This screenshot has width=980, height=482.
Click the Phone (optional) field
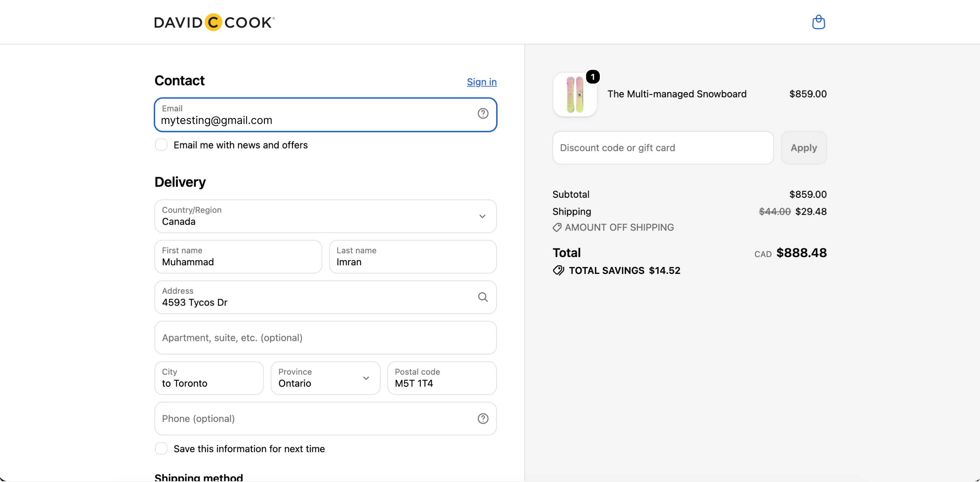(x=325, y=419)
